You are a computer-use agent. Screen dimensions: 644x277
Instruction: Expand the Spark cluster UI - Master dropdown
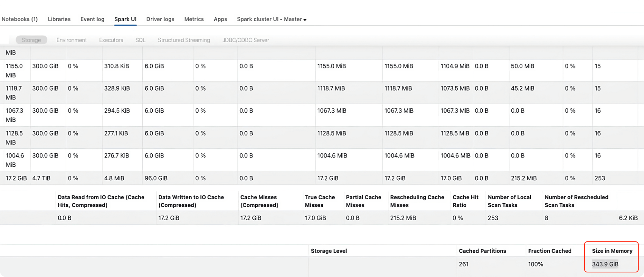point(272,19)
